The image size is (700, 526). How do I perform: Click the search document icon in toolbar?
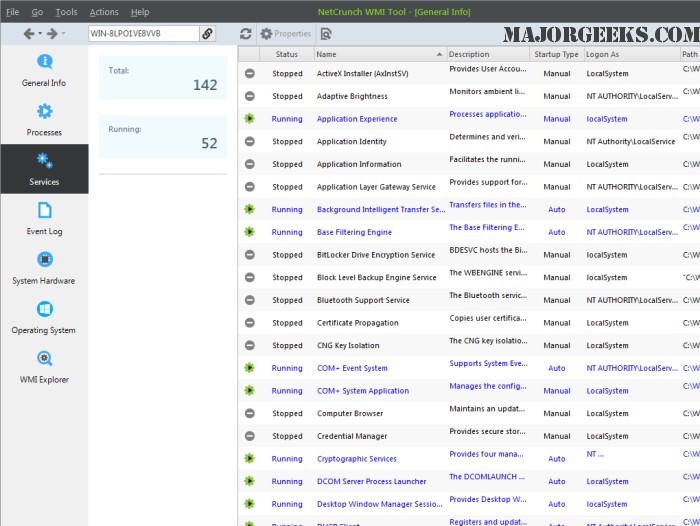(326, 33)
